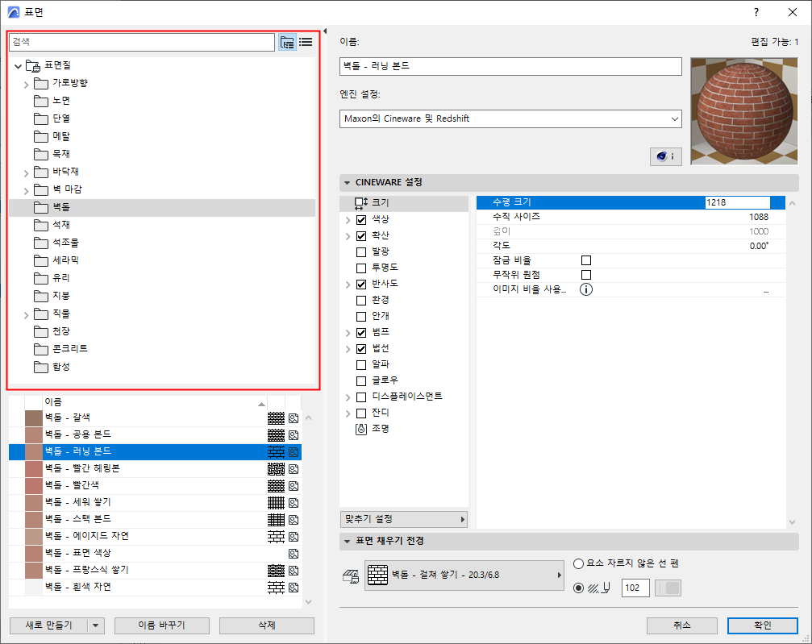Click texture icon of 벽돌 - 빨간색

[294, 486]
